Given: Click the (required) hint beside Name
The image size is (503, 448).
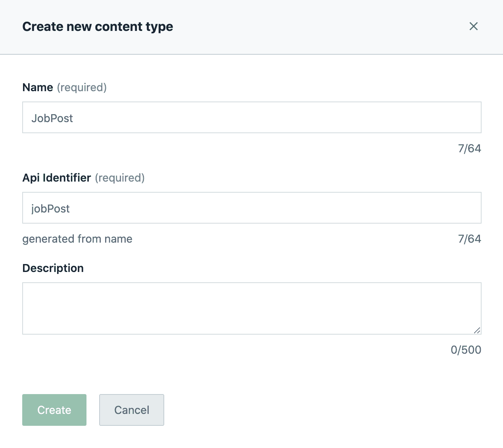Looking at the screenshot, I should [x=82, y=87].
